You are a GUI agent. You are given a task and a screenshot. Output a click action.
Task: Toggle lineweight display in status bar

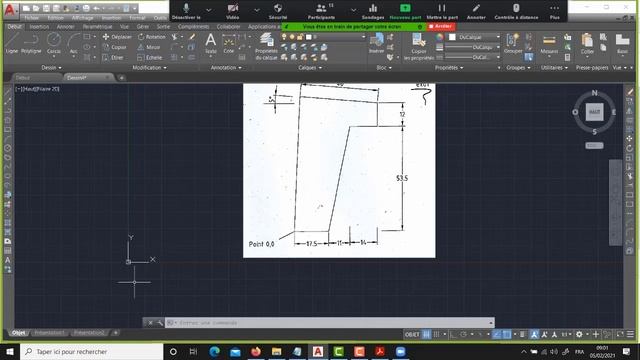[522, 334]
